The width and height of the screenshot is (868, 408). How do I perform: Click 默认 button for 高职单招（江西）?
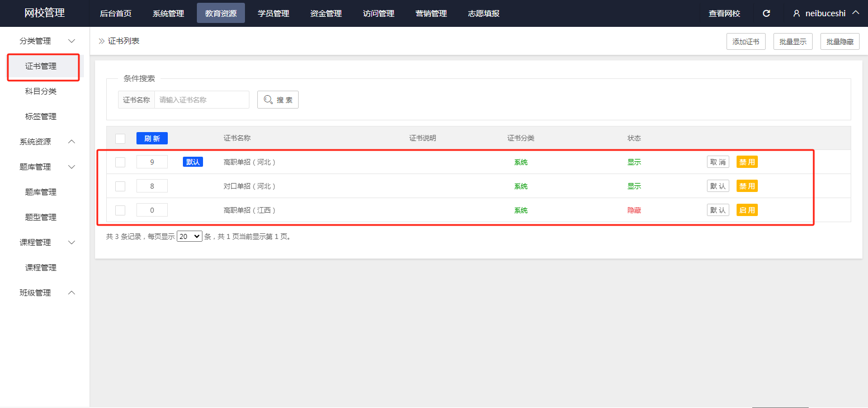click(718, 210)
